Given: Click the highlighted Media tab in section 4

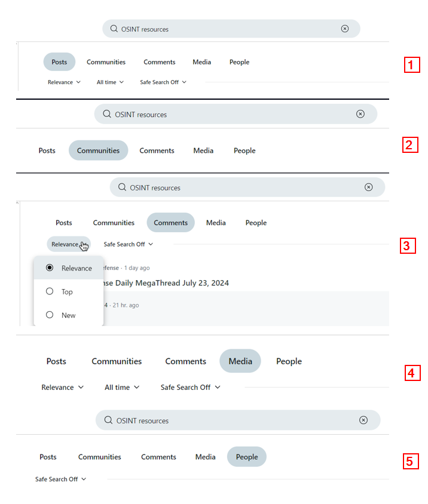Looking at the screenshot, I should click(x=240, y=361).
